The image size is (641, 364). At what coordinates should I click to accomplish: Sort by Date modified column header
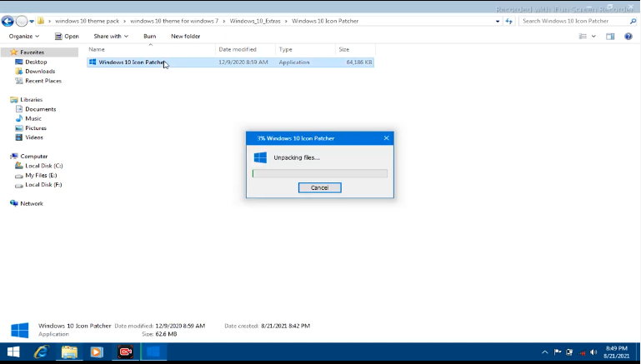point(245,49)
